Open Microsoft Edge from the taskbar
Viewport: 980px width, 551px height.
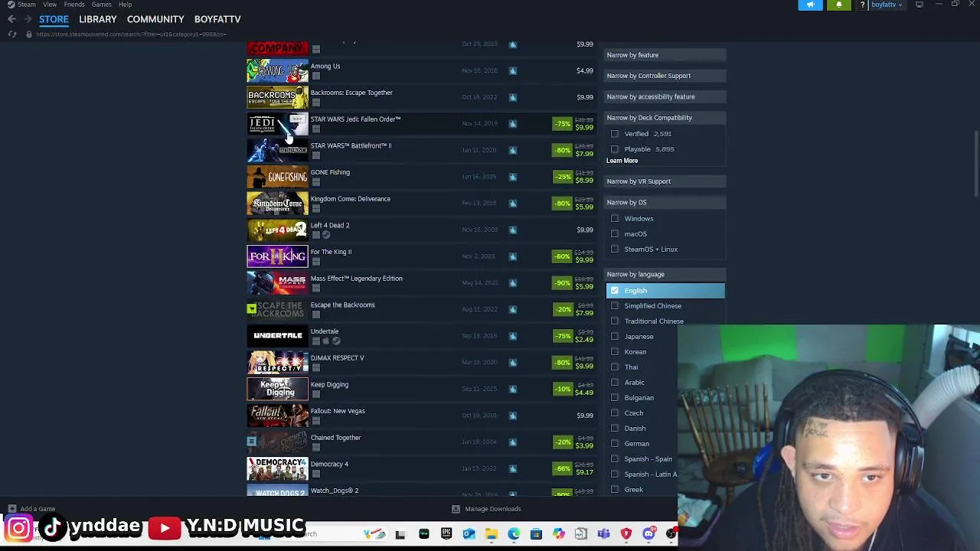click(x=513, y=534)
